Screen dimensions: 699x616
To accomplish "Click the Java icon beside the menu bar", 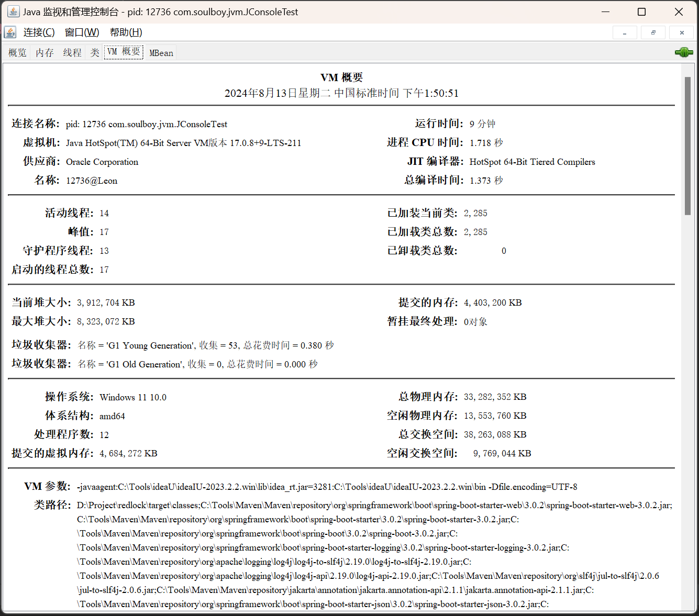I will pyautogui.click(x=10, y=32).
